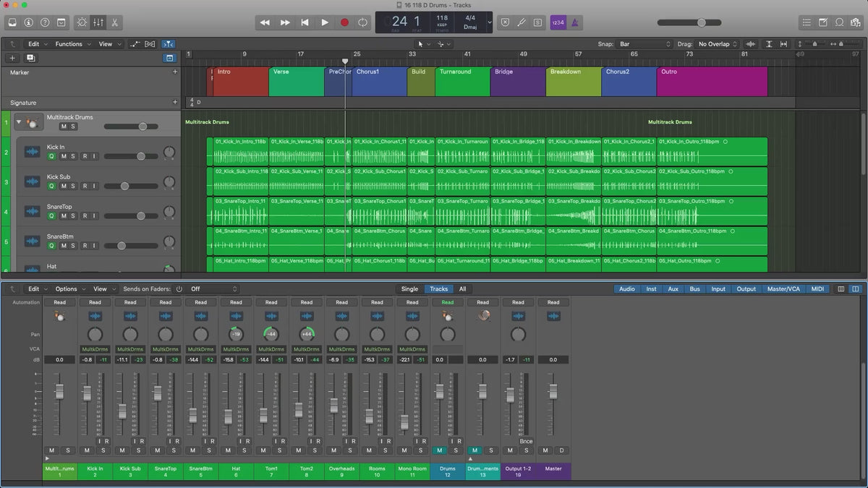Toggle Cycle mode in transport
Viewport: 868px width, 488px height.
[362, 22]
